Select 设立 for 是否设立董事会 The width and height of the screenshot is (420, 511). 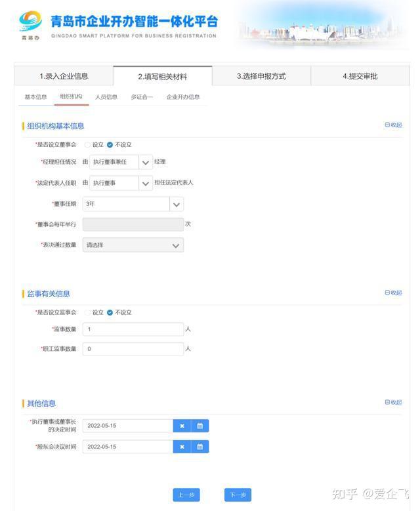click(x=87, y=145)
